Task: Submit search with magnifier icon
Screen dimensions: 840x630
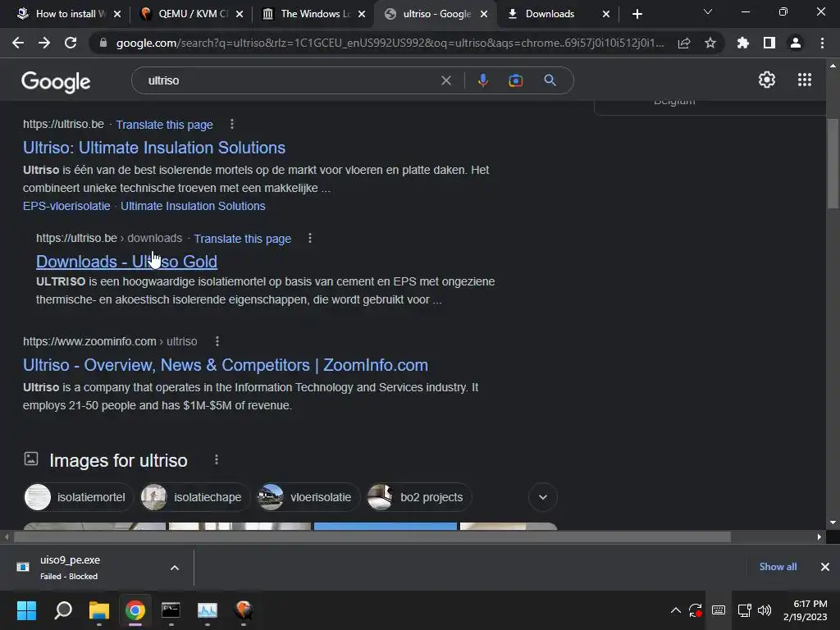Action: click(550, 80)
